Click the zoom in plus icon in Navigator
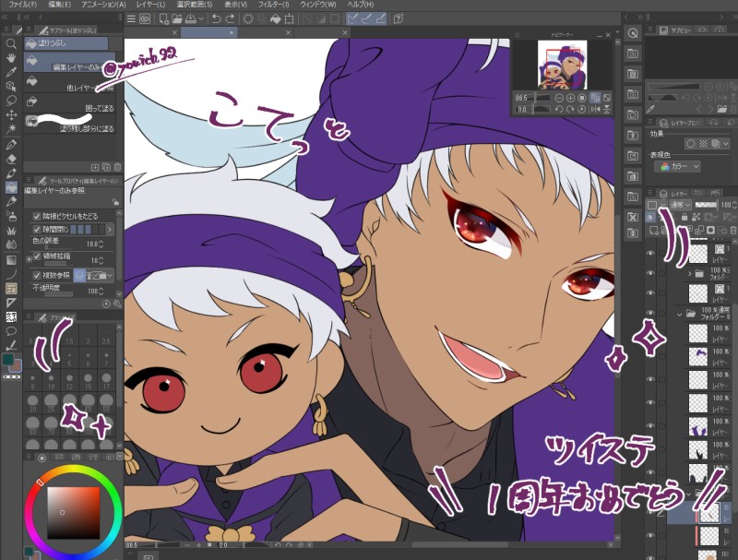The height and width of the screenshot is (560, 738). point(570,98)
